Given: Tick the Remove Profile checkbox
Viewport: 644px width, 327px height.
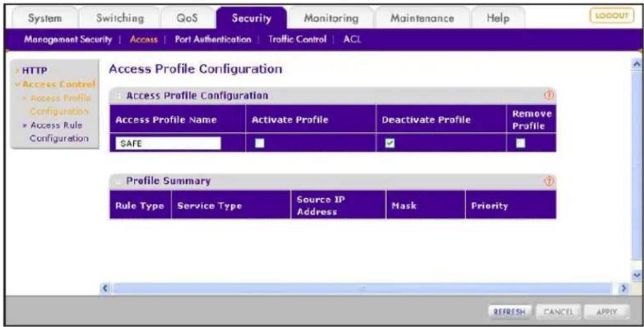Looking at the screenshot, I should [x=520, y=143].
